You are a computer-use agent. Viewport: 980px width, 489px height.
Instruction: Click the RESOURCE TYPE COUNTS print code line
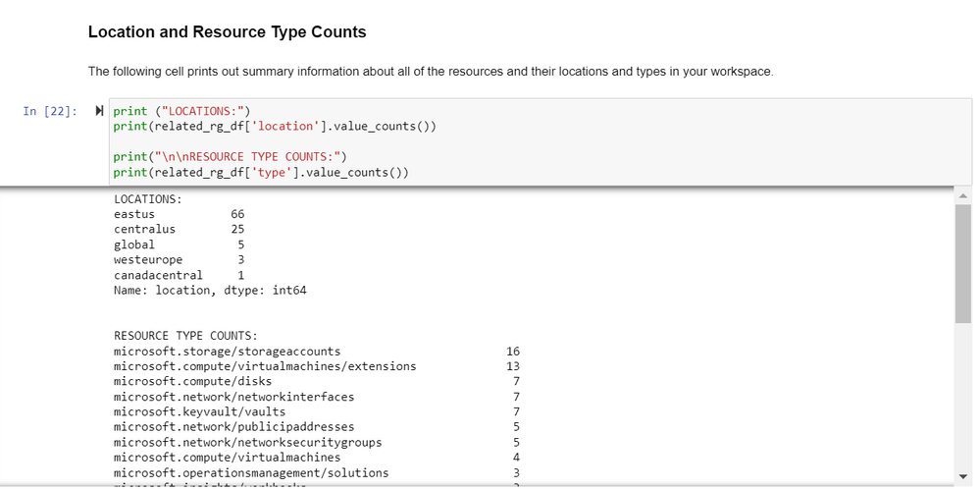230,156
